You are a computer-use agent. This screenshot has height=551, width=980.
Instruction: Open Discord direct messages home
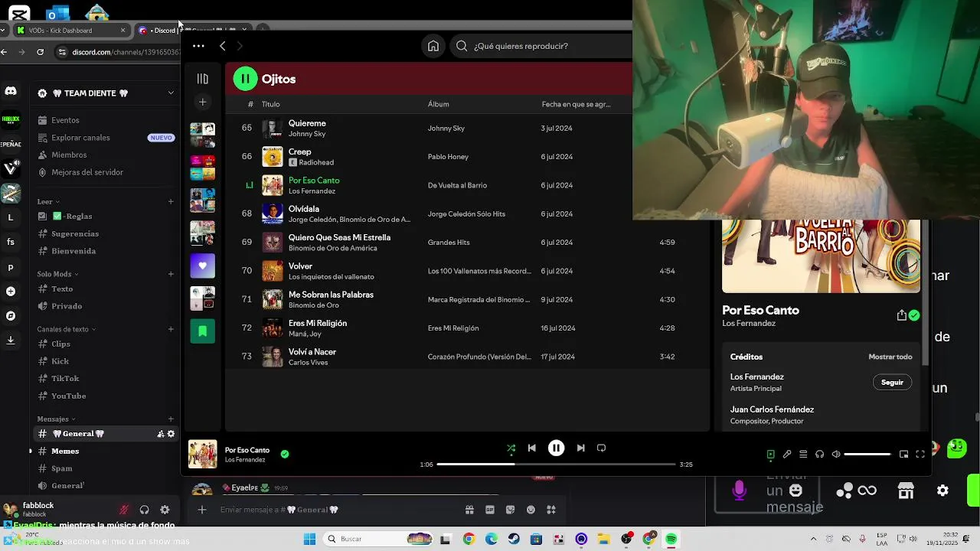click(11, 92)
